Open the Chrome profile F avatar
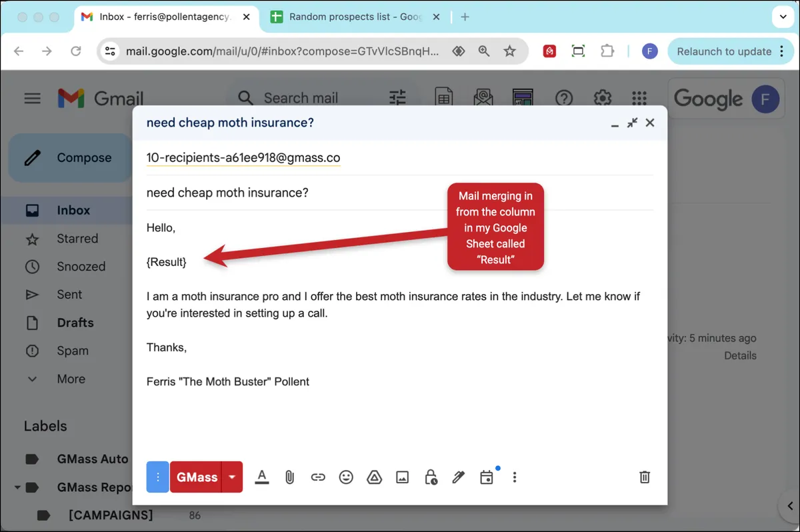This screenshot has height=532, width=800. (x=650, y=51)
